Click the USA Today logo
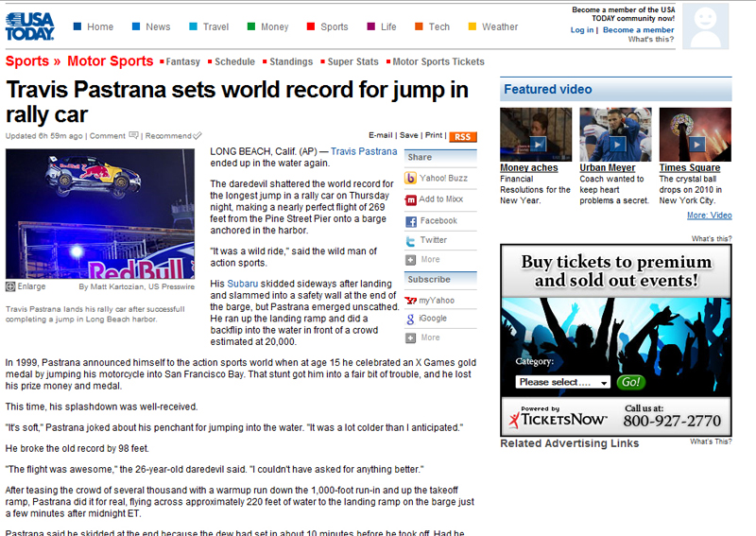Viewport: 756px width, 536px height. [30, 26]
